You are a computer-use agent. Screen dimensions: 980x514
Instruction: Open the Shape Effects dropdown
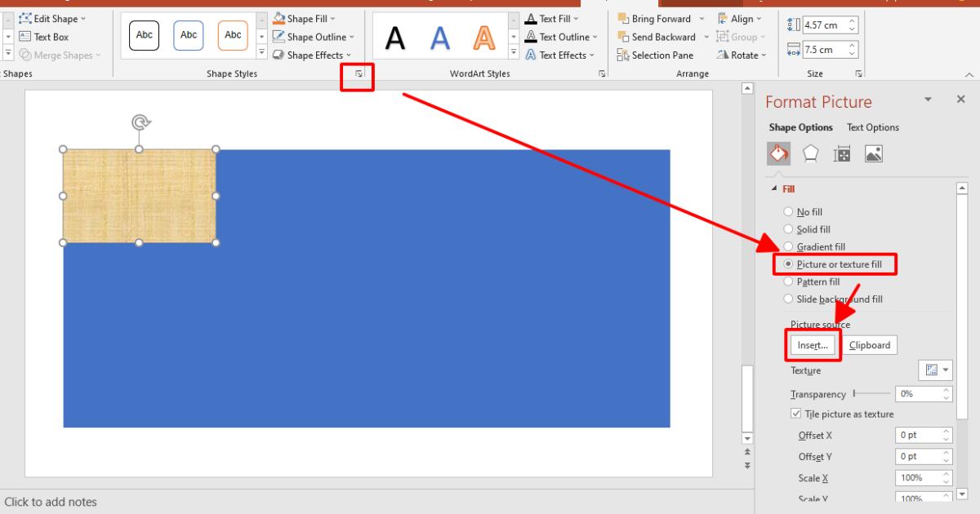click(312, 55)
